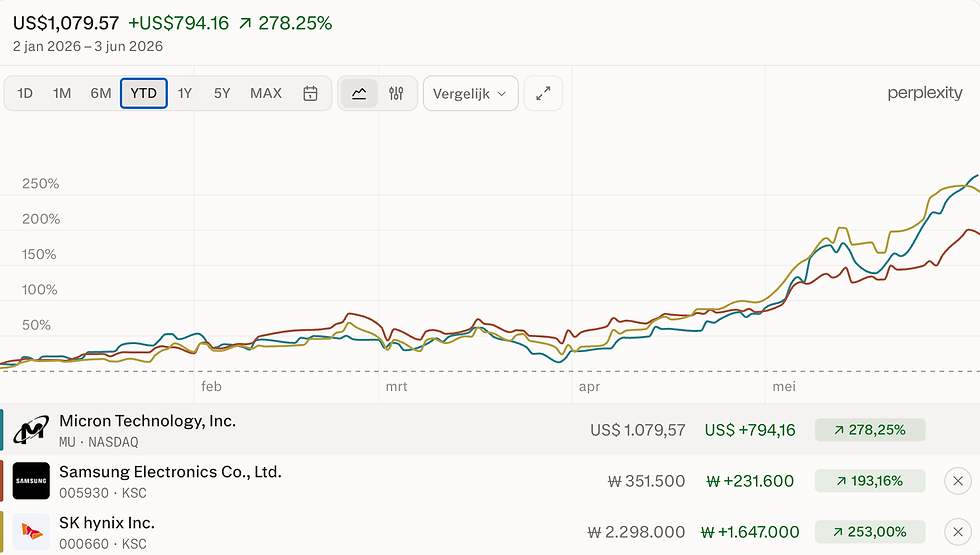Click the 100% y-axis label
Screen dimensions: 980x555
tap(39, 289)
